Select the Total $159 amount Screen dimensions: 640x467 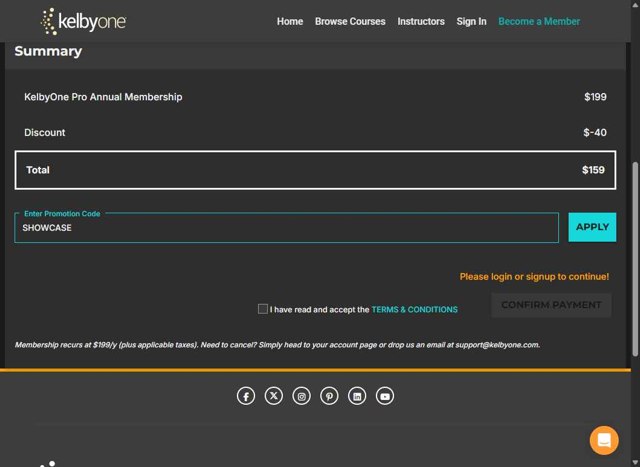pos(593,170)
